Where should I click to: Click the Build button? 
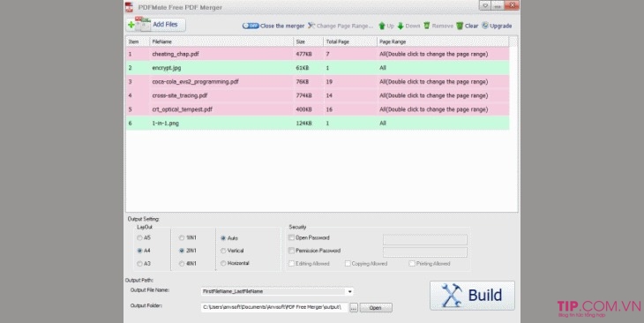pos(472,296)
